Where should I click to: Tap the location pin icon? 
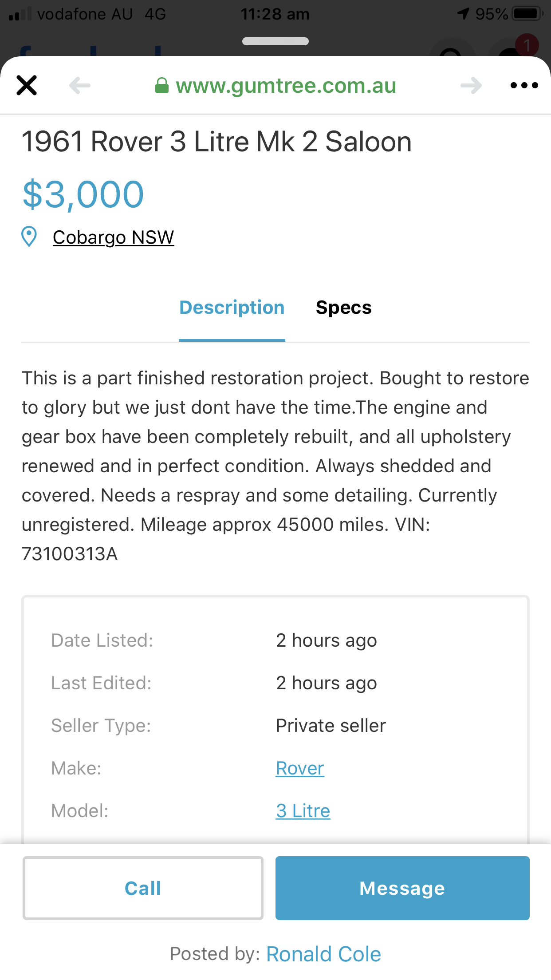pos(29,237)
